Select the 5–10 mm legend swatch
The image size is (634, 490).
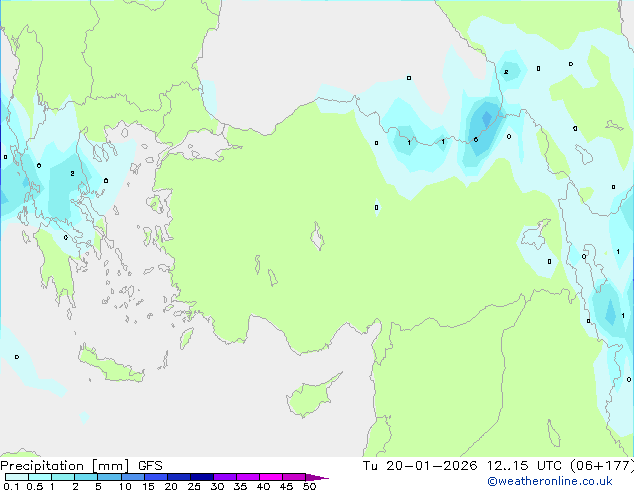click(109, 477)
